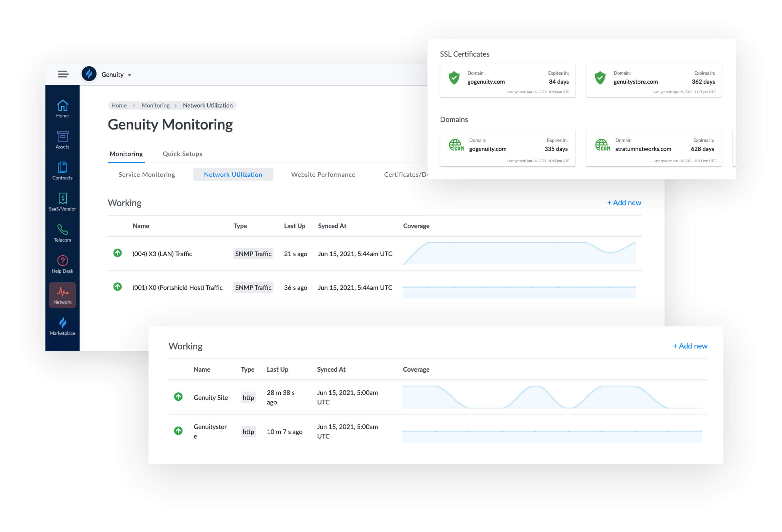Click the Last Up column header in upper table
This screenshot has height=532, width=782.
(x=294, y=226)
